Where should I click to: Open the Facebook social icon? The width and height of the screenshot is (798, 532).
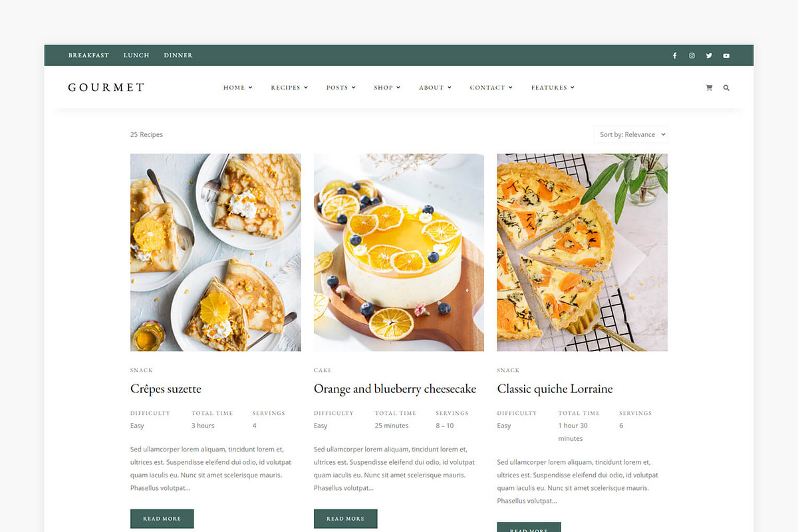674,56
